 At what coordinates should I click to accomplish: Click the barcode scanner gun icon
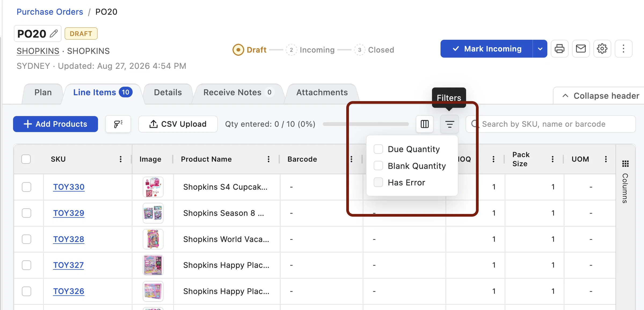[x=118, y=124]
